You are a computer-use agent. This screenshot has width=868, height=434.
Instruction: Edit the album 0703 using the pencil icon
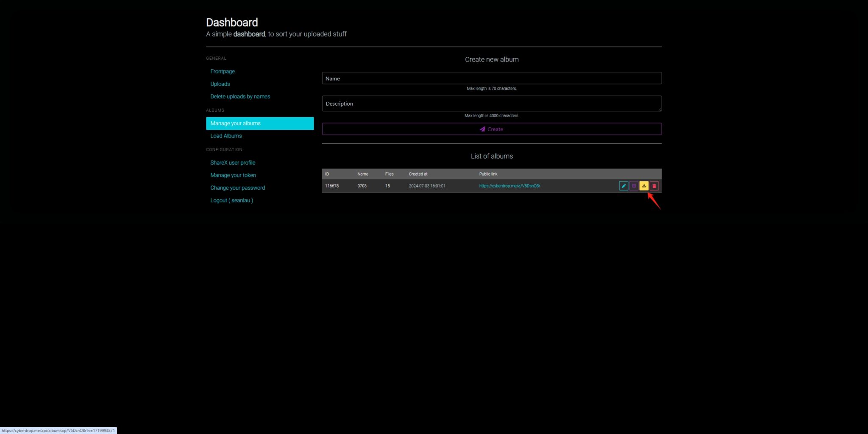coord(623,186)
